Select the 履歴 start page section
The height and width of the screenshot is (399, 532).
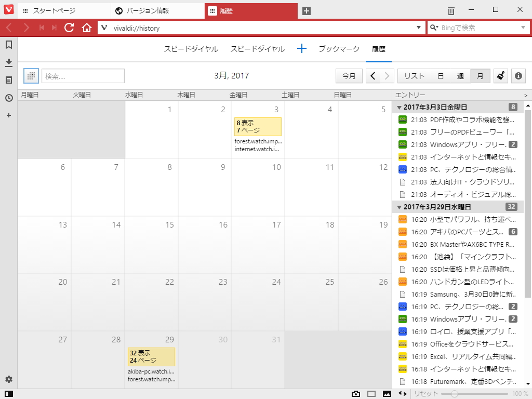(379, 49)
